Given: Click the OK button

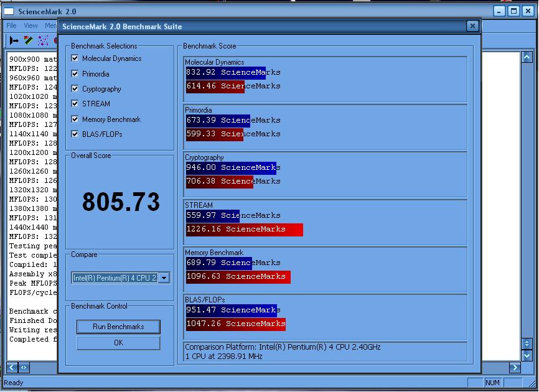Looking at the screenshot, I should (x=118, y=343).
